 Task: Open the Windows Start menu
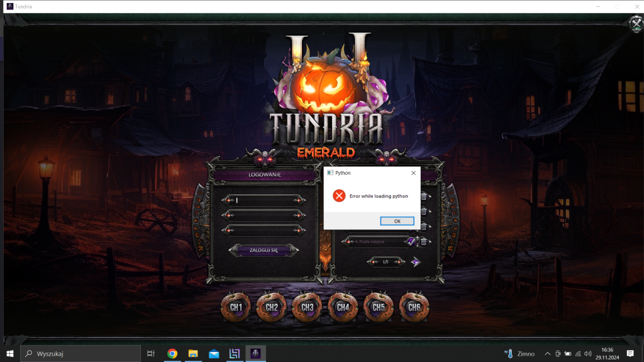[11, 354]
